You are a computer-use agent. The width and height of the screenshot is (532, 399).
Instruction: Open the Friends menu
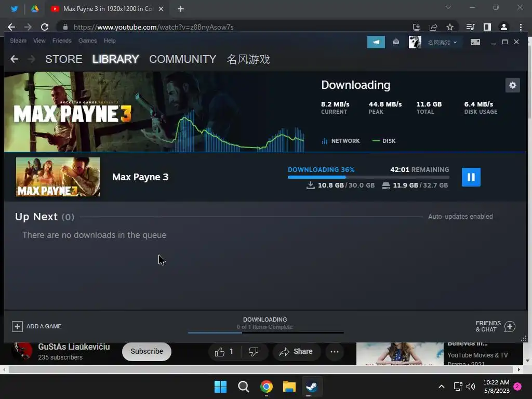click(x=62, y=41)
